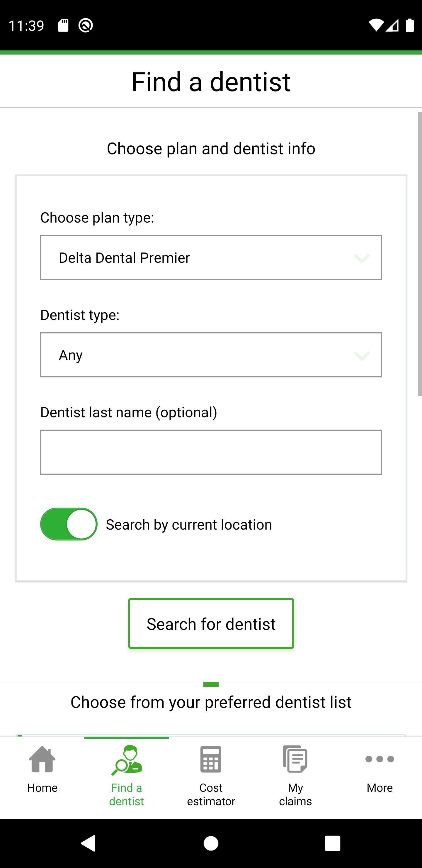
Task: Select the Find a dentist icon
Action: (127, 760)
